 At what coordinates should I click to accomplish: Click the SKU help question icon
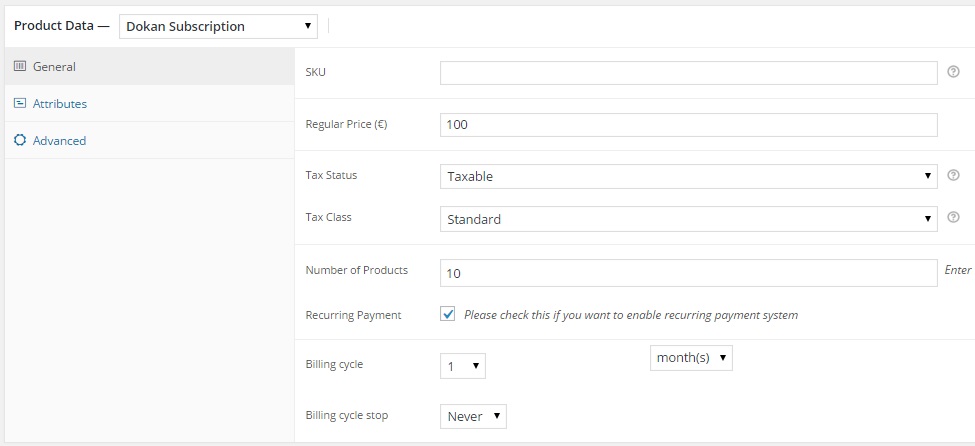click(x=953, y=72)
